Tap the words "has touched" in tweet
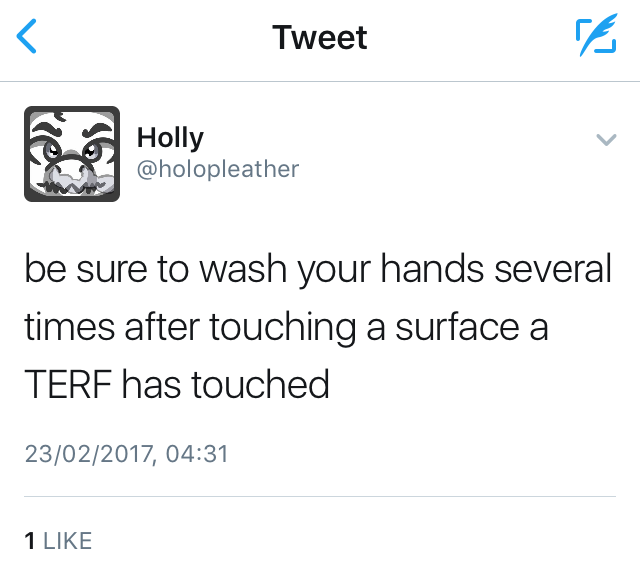 coord(225,384)
